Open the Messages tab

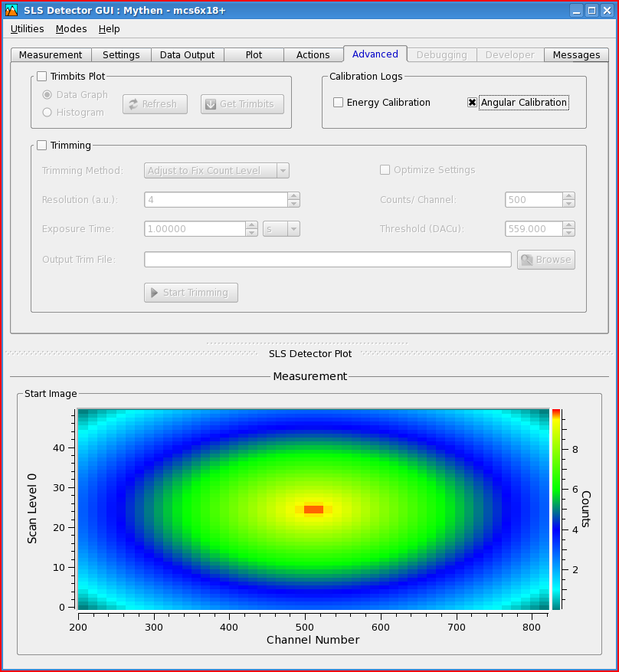pos(576,55)
